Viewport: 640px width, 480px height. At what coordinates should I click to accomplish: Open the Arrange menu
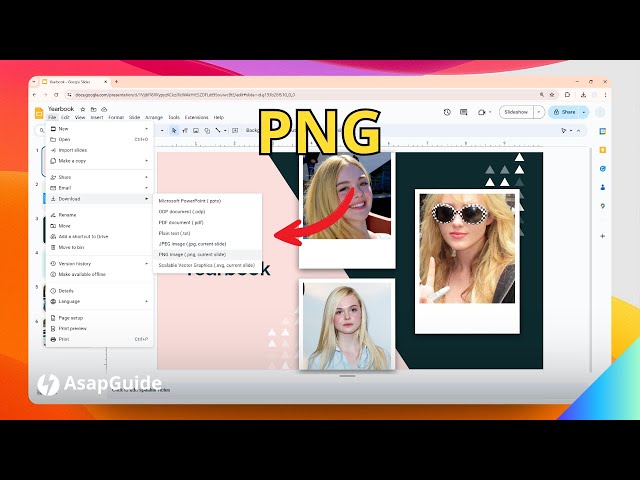(154, 118)
